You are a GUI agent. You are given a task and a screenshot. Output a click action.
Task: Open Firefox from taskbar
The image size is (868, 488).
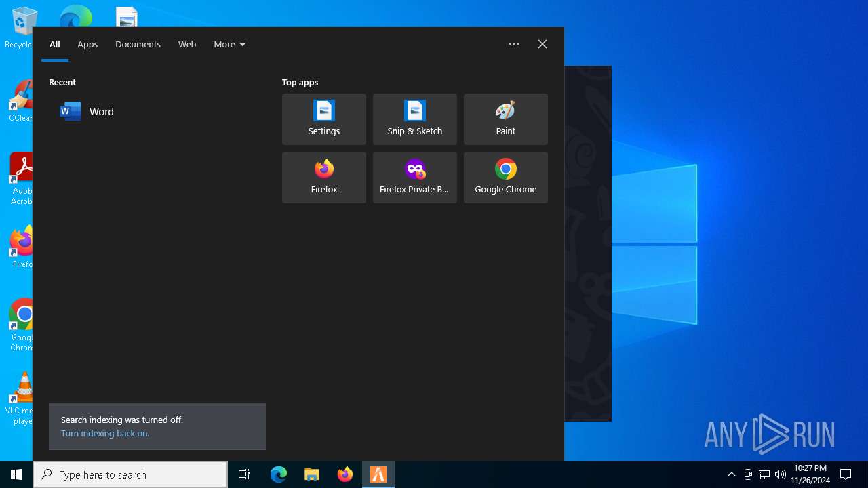coord(345,474)
